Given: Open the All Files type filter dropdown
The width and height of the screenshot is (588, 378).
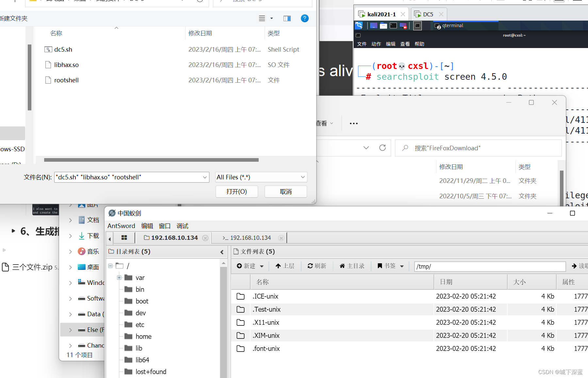Looking at the screenshot, I should pos(261,177).
